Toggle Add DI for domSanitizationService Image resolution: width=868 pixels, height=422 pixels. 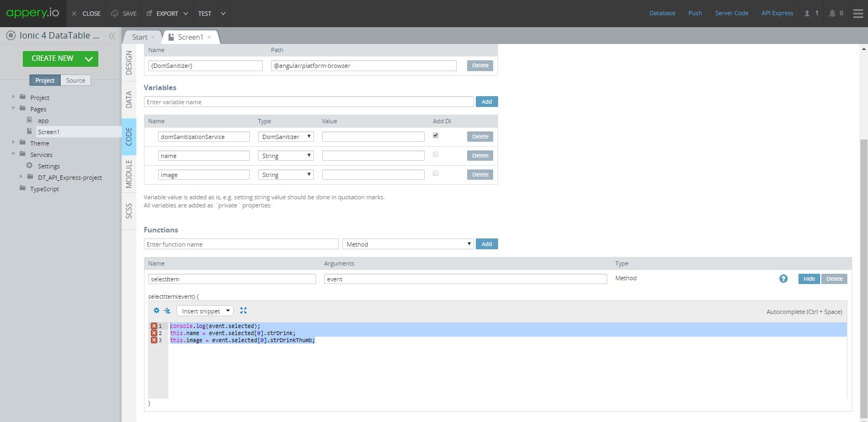pos(436,135)
